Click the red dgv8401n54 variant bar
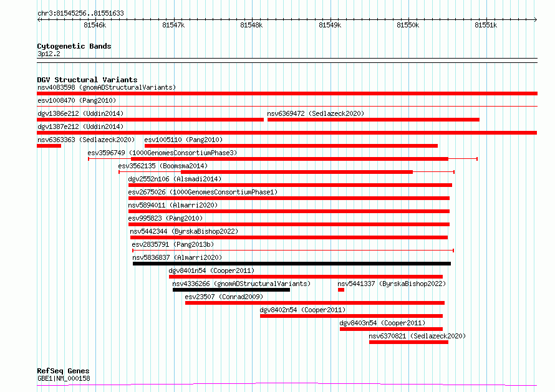Screen dimensions: 555x392 [x=306, y=277]
